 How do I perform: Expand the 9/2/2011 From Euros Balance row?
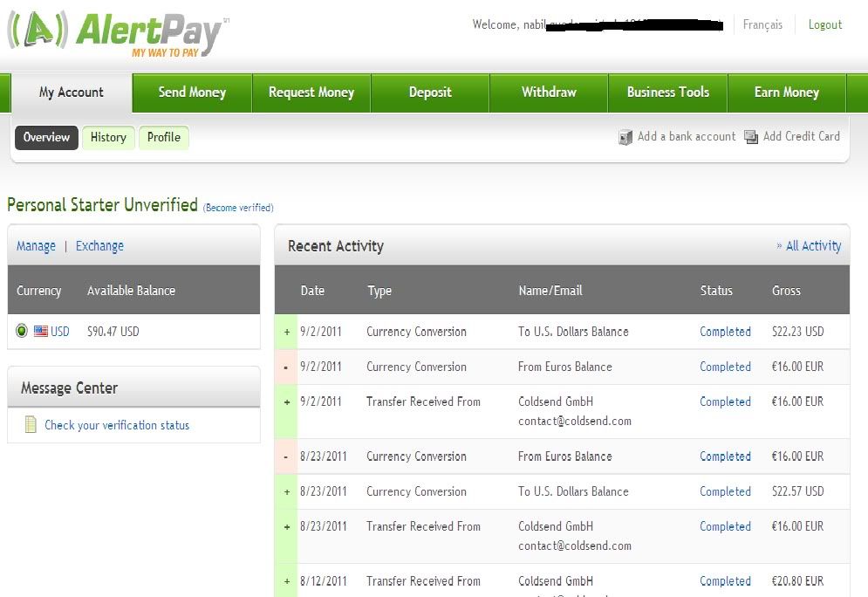point(285,367)
